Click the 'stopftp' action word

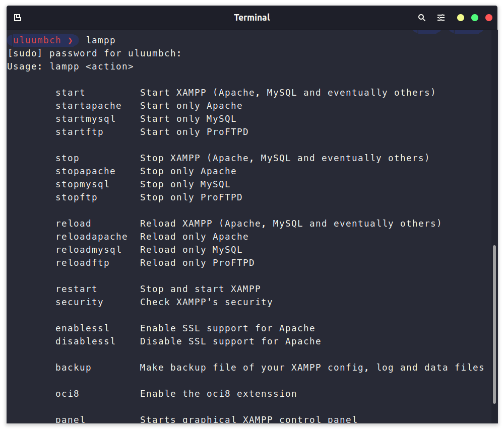[77, 197]
